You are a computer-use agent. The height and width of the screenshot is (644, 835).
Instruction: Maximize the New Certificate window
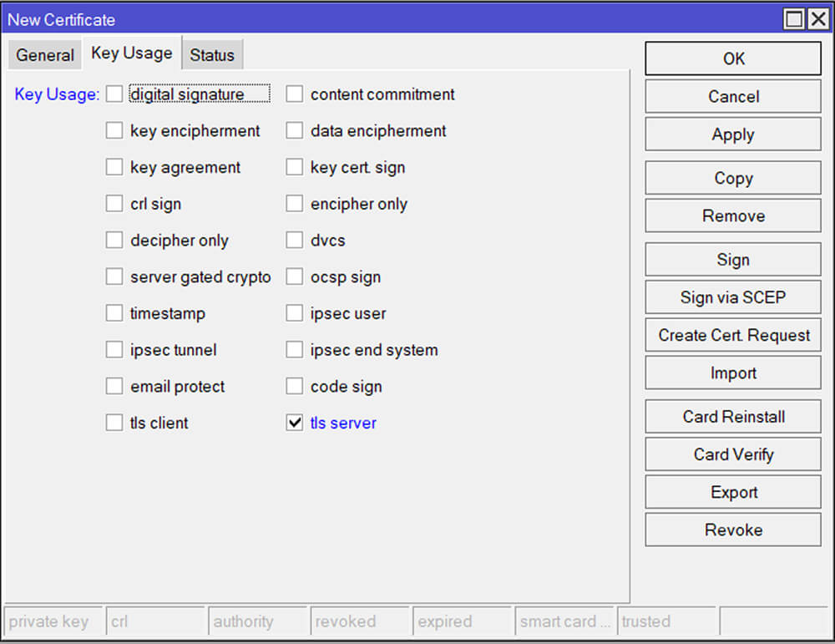pos(794,19)
